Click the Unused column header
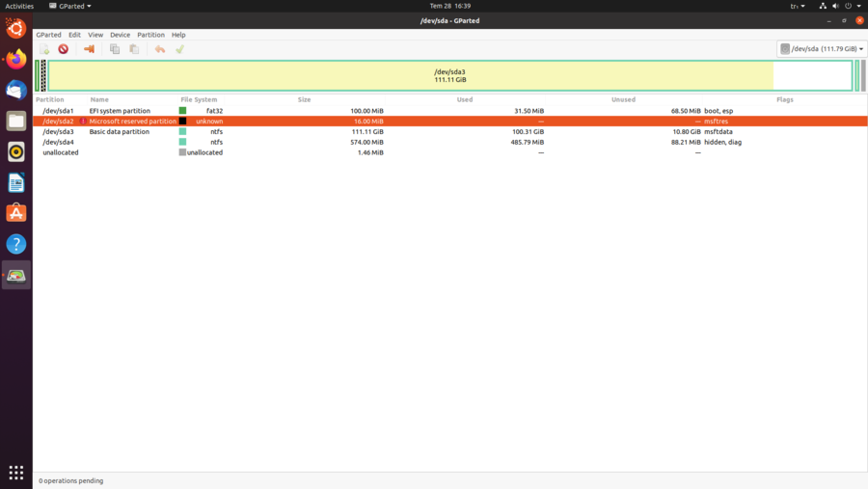 [623, 99]
